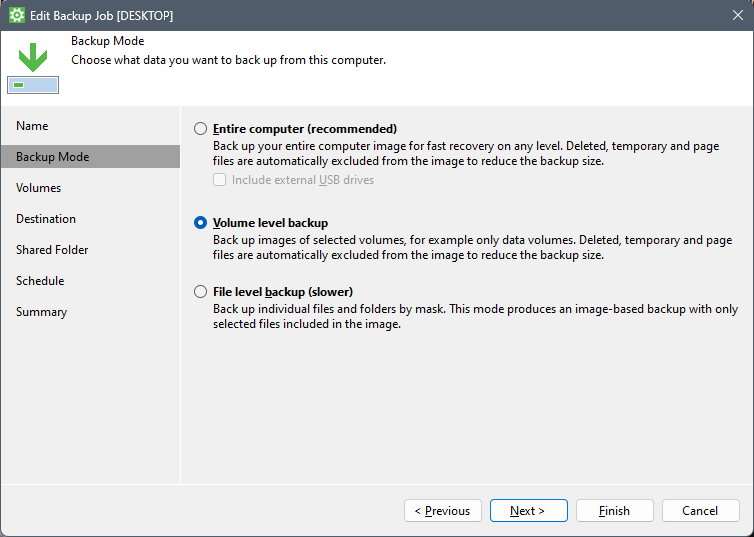Cancel the backup job wizard
Screen dimensions: 754x537
click(x=700, y=511)
